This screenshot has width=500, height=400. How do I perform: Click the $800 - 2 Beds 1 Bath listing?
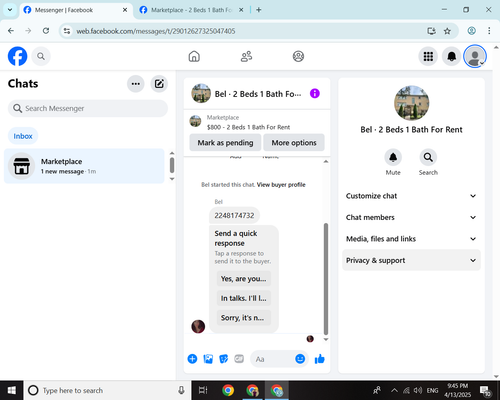click(x=248, y=127)
